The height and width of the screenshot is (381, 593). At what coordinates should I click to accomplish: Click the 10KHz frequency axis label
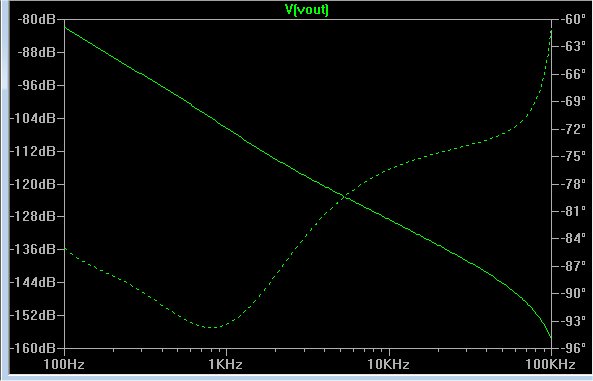[x=388, y=364]
